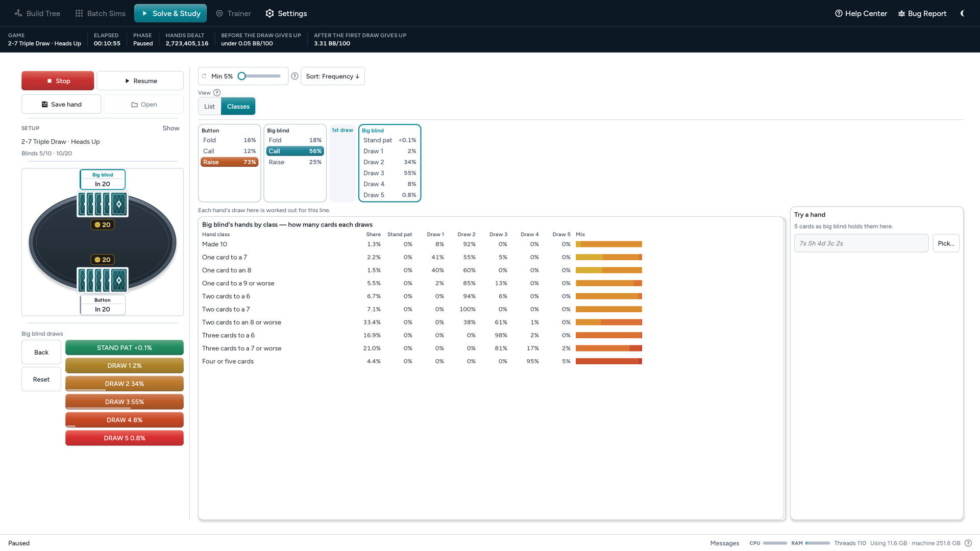Click the big blind's card backs

click(103, 204)
